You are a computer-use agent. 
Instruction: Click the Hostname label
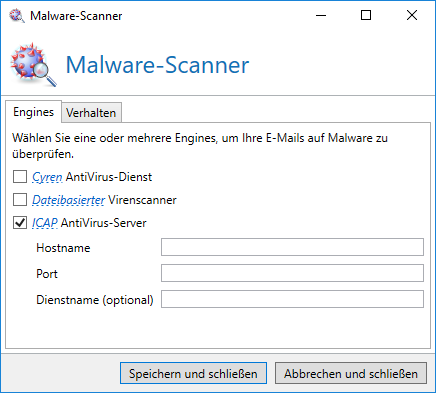[x=63, y=248]
